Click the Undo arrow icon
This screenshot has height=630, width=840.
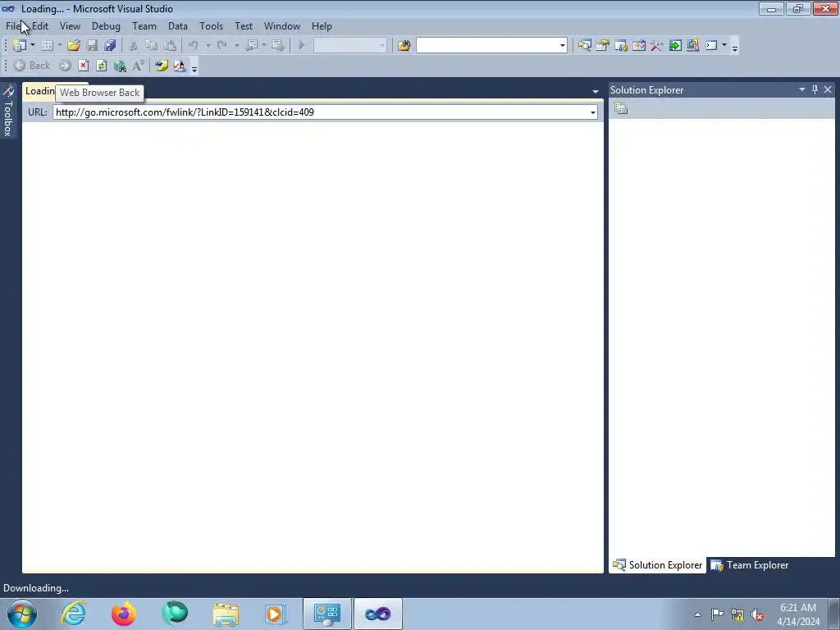tap(194, 46)
